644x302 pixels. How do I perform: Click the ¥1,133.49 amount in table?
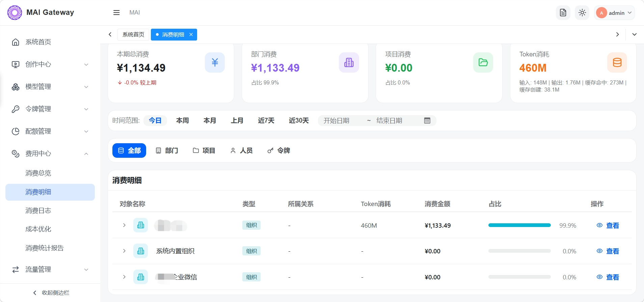click(438, 225)
